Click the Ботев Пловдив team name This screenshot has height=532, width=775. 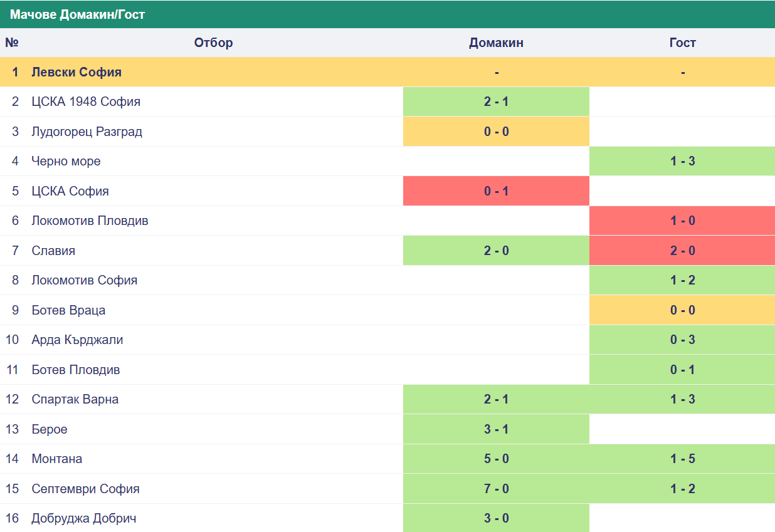coord(76,370)
